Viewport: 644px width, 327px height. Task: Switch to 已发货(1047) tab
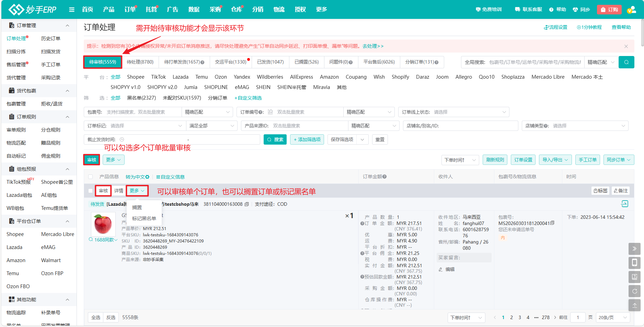pyautogui.click(x=271, y=62)
